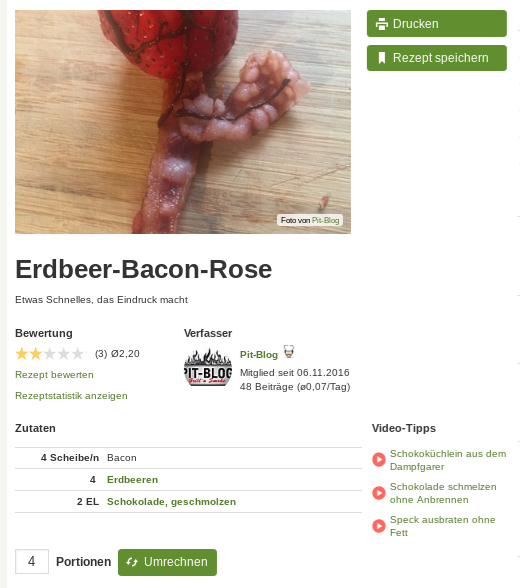Click the Pit-Blog photo credit link

(325, 220)
